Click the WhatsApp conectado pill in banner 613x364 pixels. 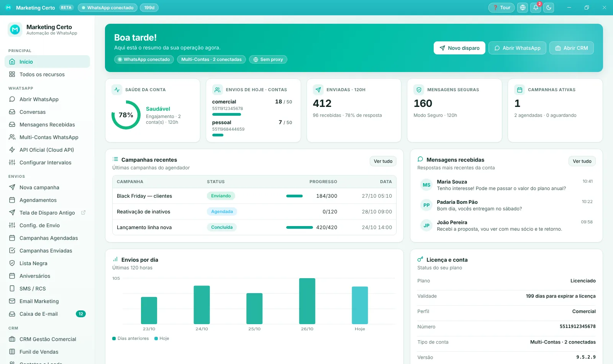144,59
